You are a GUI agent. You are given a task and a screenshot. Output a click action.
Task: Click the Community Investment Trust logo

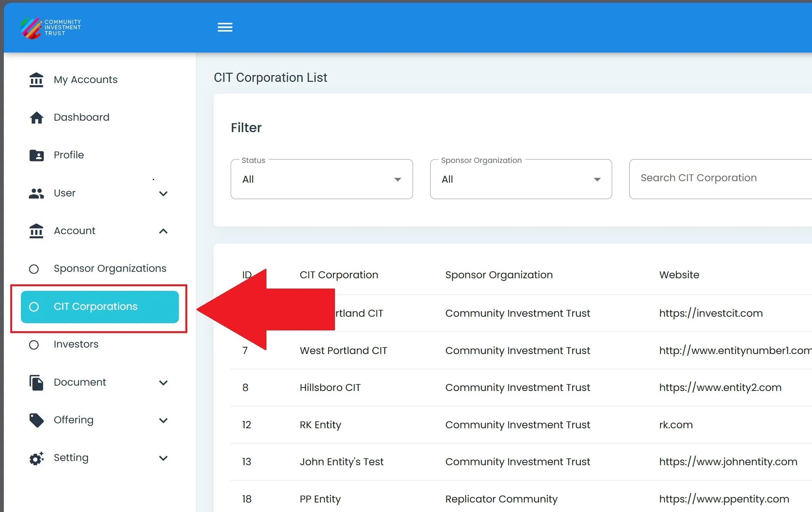point(51,28)
